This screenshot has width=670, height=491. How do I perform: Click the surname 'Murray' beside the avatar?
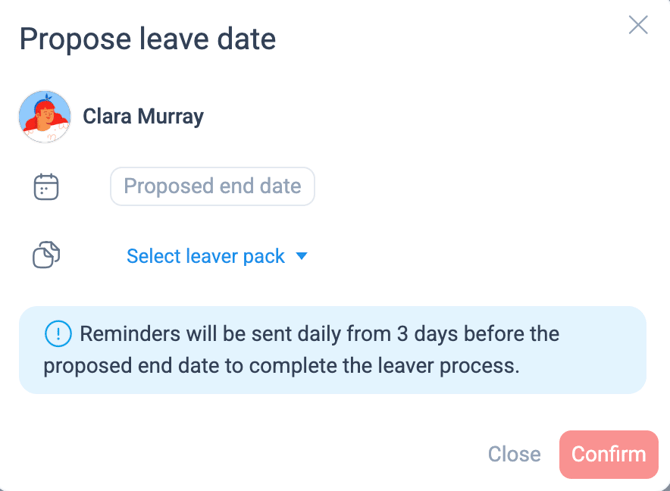172,117
